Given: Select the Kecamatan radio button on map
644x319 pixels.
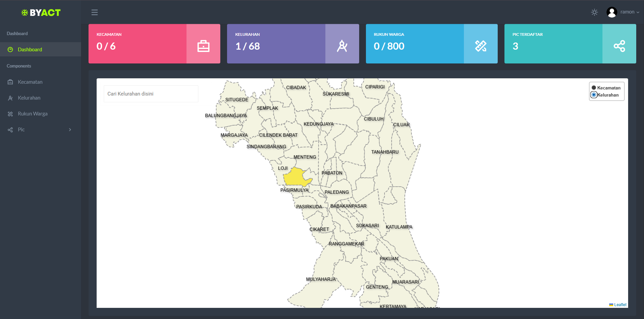Looking at the screenshot, I should (594, 88).
